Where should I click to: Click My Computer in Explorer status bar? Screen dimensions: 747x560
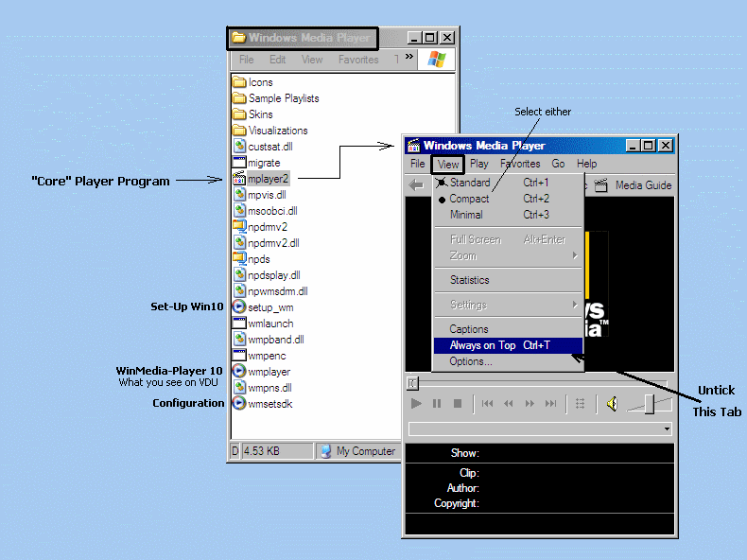pos(357,451)
